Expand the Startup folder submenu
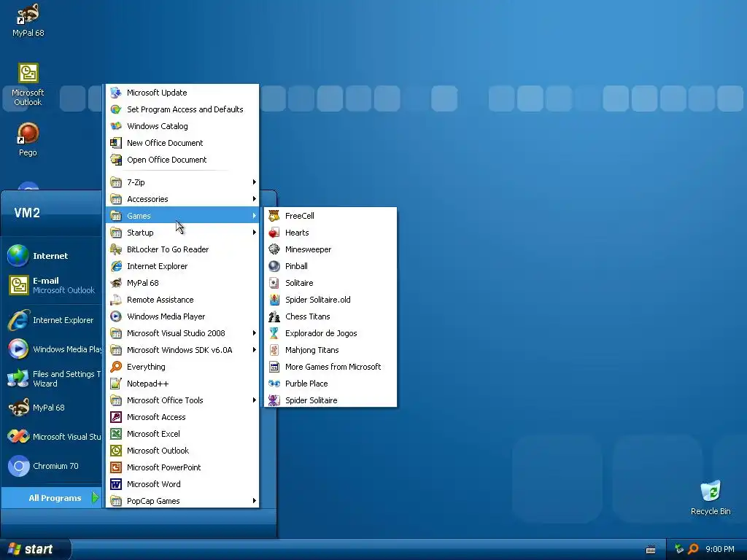This screenshot has width=747, height=560. pos(182,233)
